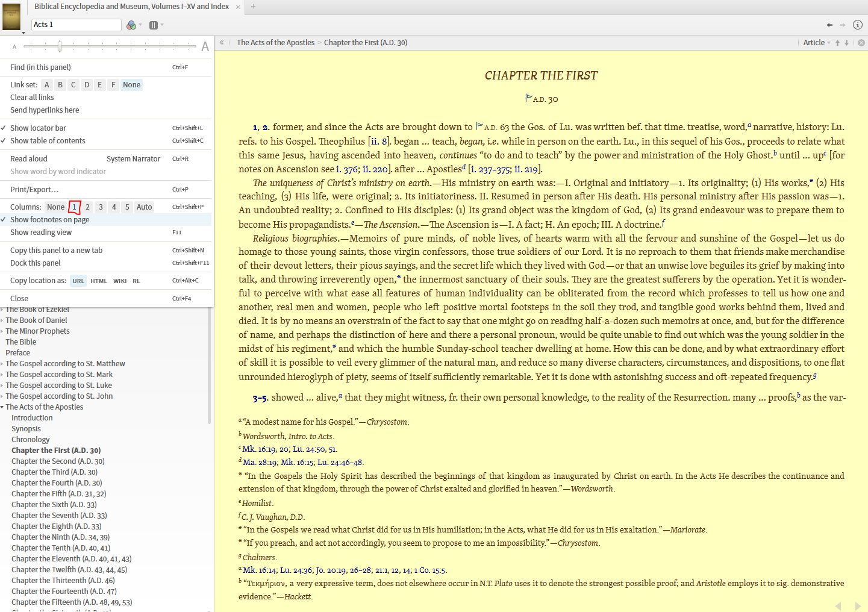Expand Gospel according to St. Mark

(x=2, y=375)
